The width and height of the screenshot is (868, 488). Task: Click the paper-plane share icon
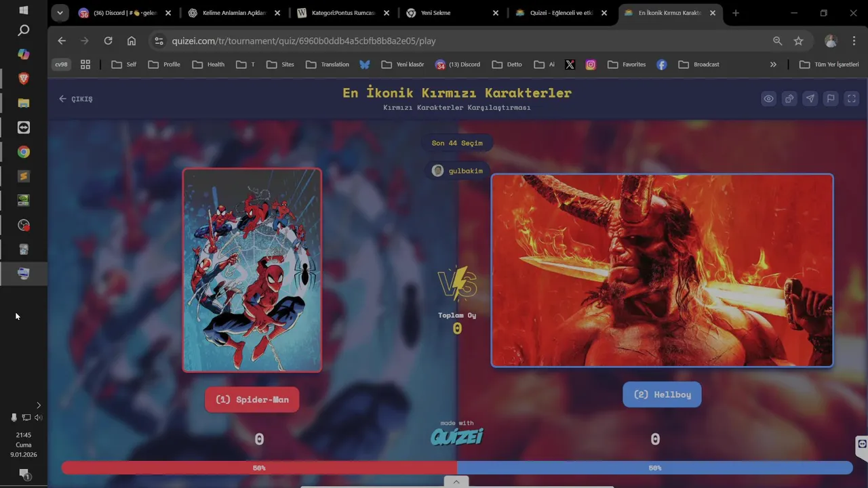[810, 98]
